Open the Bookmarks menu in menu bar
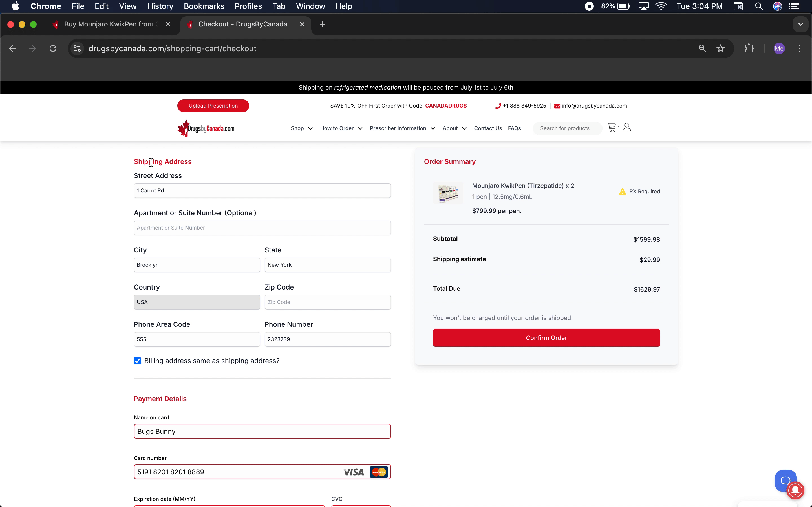Viewport: 812px width, 507px height. pos(204,6)
